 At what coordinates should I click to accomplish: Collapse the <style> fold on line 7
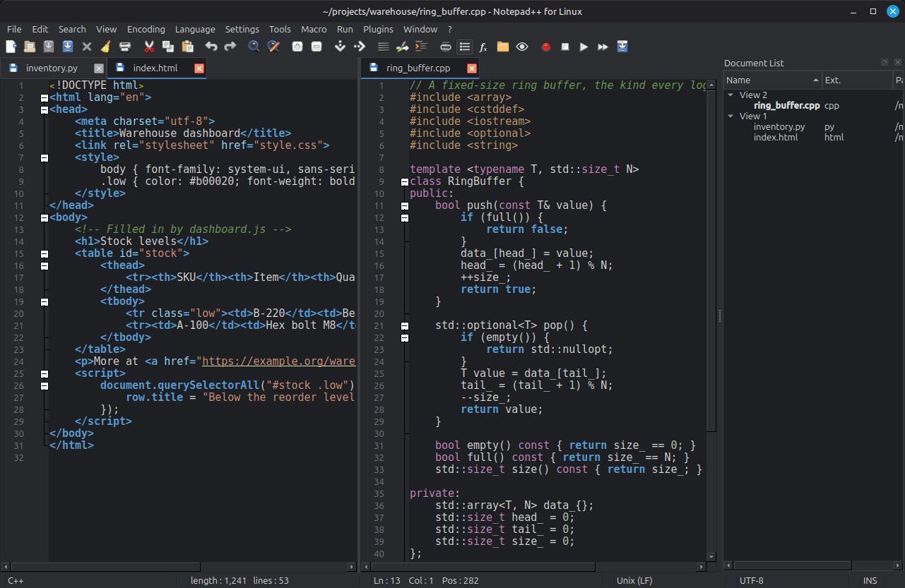pos(44,157)
